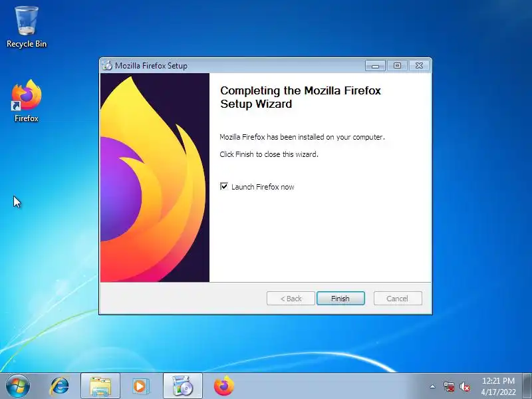
Task: Click the Show desktop strip
Action: point(527,386)
